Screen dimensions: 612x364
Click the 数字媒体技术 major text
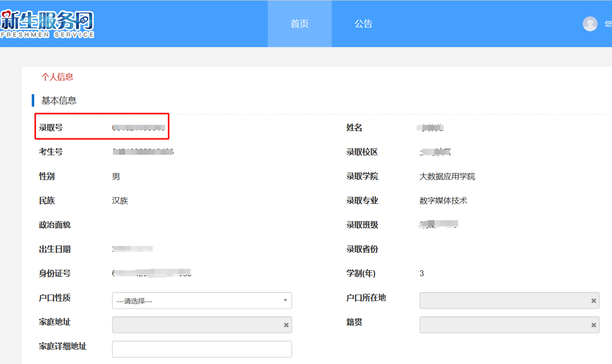(443, 201)
